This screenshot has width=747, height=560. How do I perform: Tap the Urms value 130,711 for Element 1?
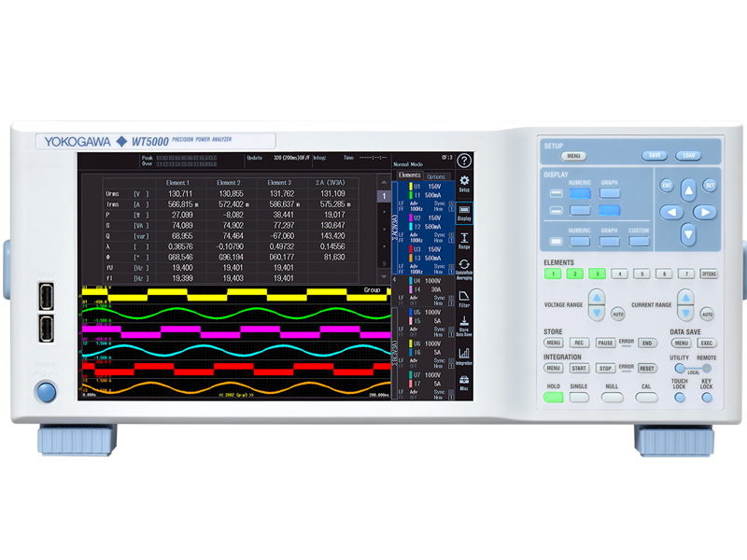[x=180, y=194]
